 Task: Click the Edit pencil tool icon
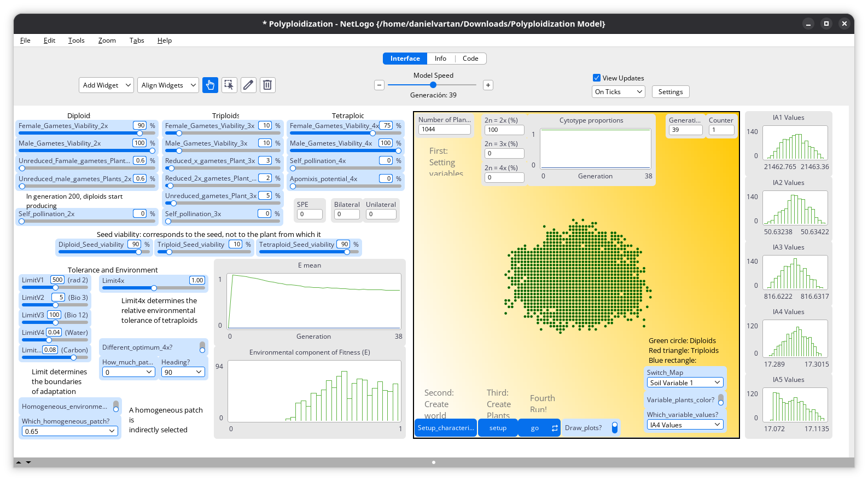[248, 85]
